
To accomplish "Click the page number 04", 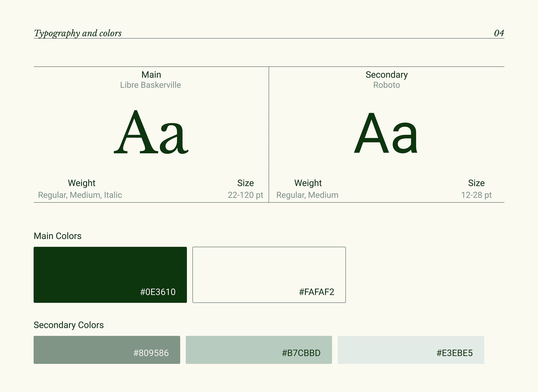I will (499, 33).
